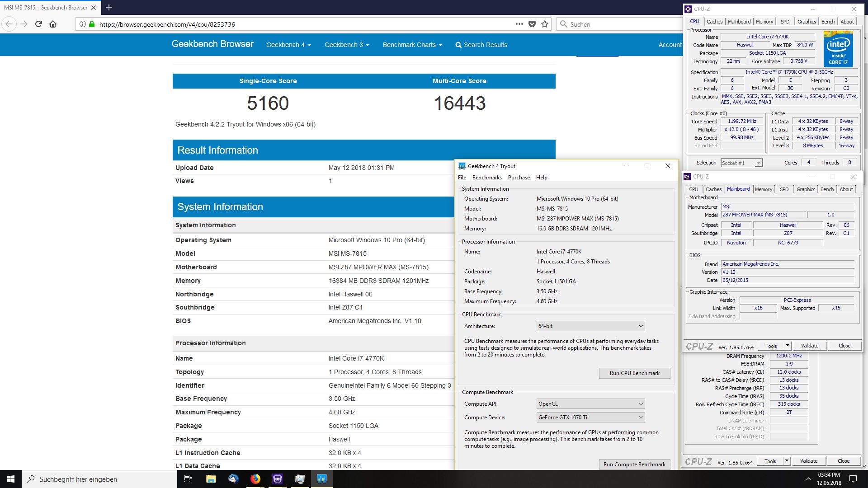The image size is (868, 488).
Task: Bookmark this page with the star icon
Action: coord(545,24)
